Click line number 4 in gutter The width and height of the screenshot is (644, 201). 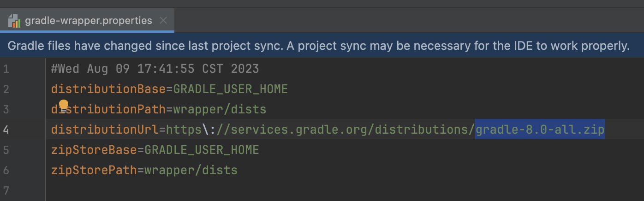(6, 130)
